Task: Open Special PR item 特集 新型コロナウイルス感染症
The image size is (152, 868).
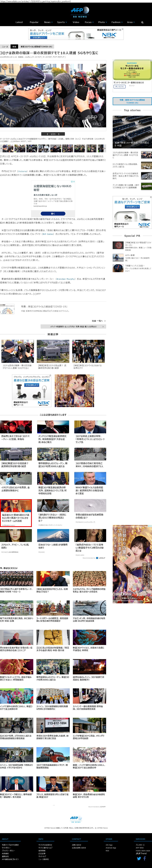Action: pos(132,246)
